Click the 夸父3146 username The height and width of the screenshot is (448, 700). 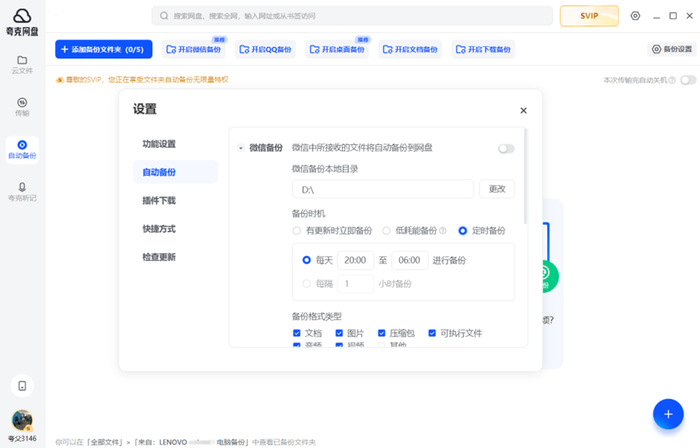[22, 439]
